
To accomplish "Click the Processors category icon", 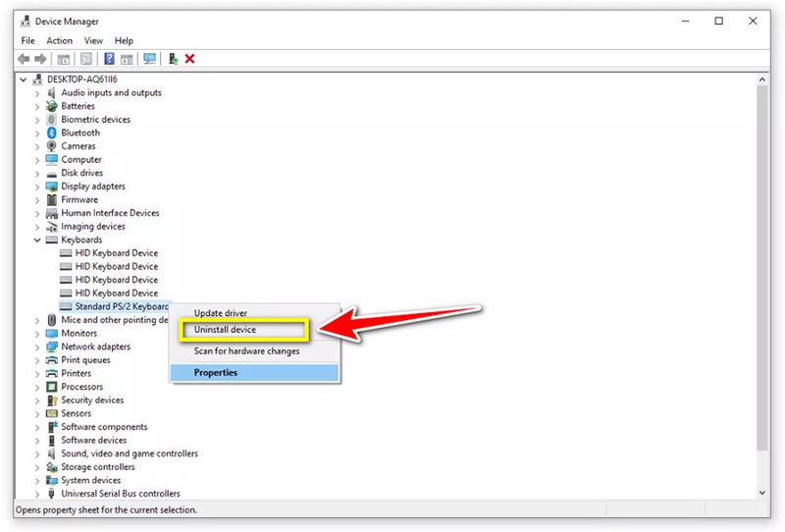I will click(52, 387).
